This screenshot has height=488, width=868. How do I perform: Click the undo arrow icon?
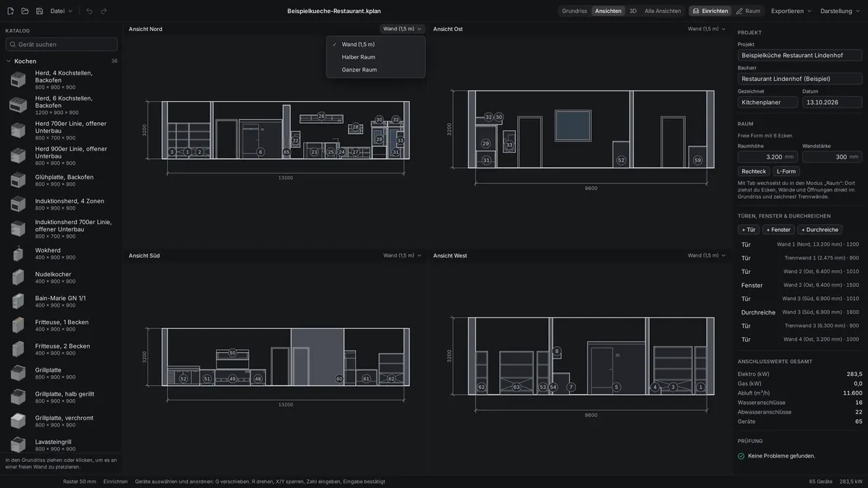(x=89, y=11)
